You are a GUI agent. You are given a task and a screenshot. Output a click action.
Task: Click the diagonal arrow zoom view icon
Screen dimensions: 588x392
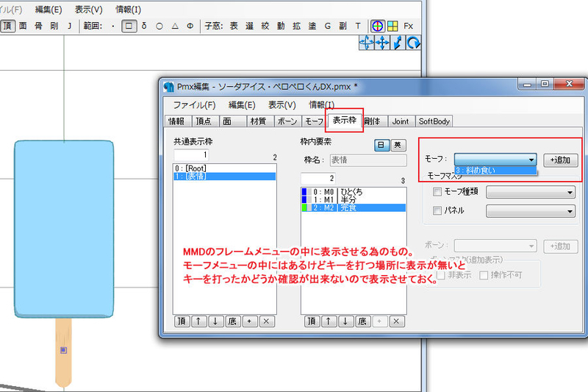click(398, 43)
